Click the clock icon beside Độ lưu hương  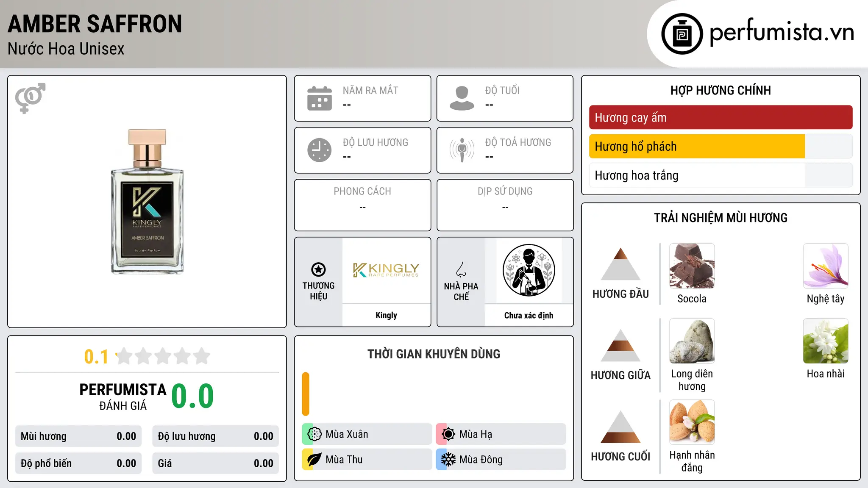[320, 150]
